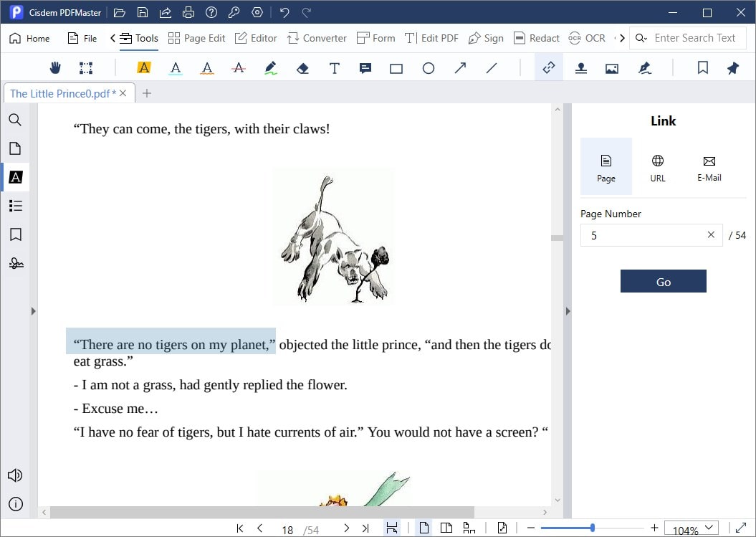This screenshot has width=756, height=537.
Task: Collapse the right Link panel arrow
Action: pos(568,311)
